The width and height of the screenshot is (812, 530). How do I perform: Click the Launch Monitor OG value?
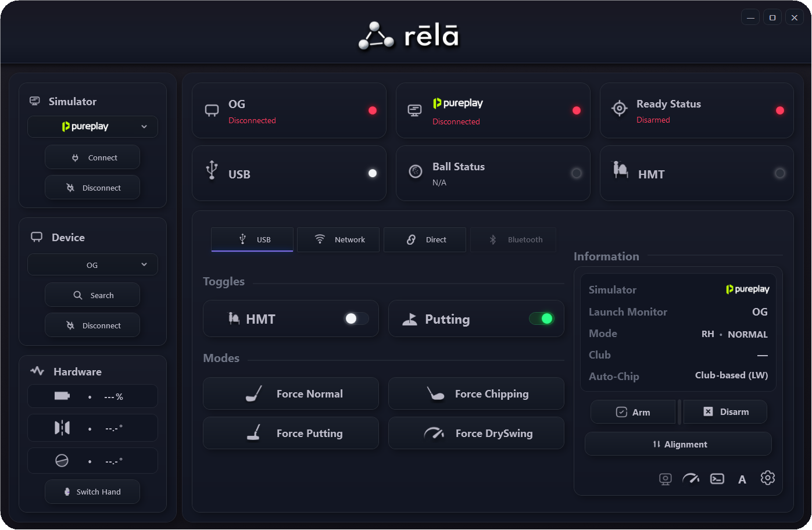click(760, 312)
